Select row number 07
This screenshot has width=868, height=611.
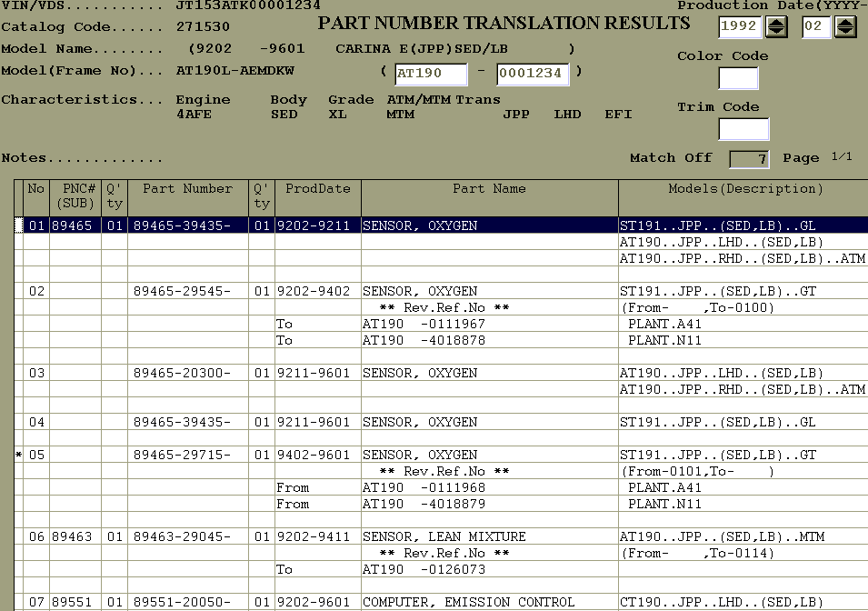36,602
